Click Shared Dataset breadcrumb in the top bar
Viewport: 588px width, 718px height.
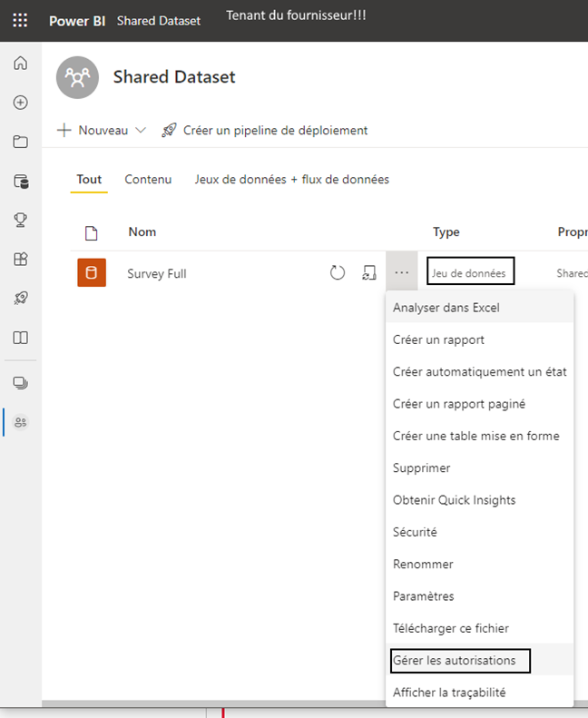pos(158,21)
